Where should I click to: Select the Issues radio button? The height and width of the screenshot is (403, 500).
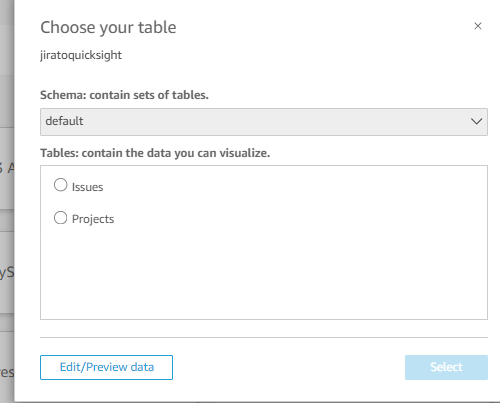click(x=60, y=185)
